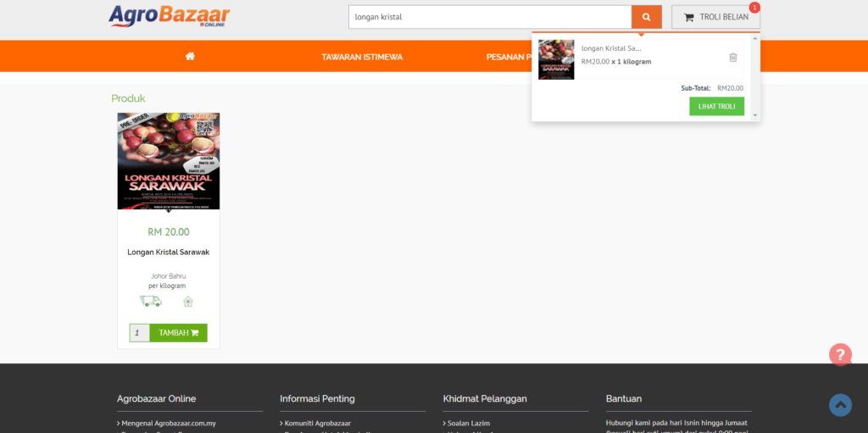Open the Longan Kristal Sarawak product title link
The height and width of the screenshot is (433, 868).
pos(168,252)
